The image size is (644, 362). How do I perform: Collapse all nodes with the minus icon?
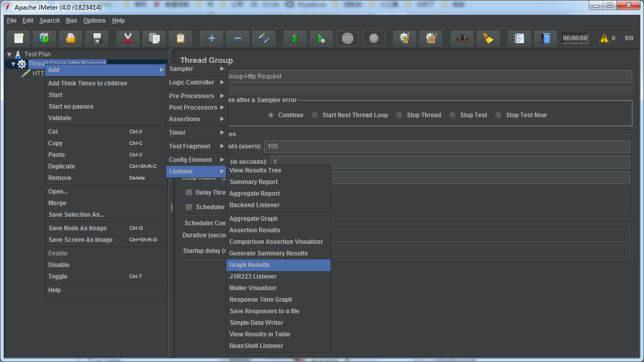(x=238, y=38)
